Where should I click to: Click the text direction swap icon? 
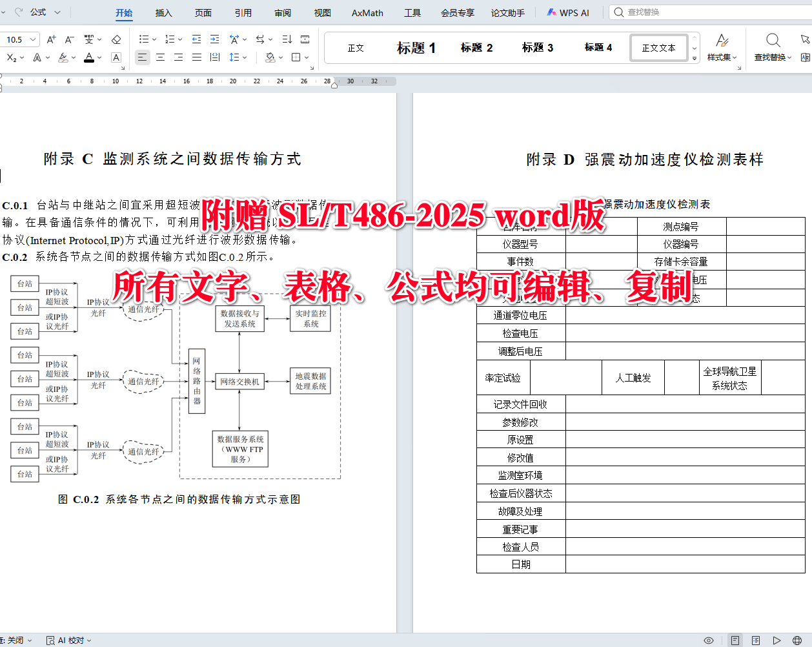260,39
